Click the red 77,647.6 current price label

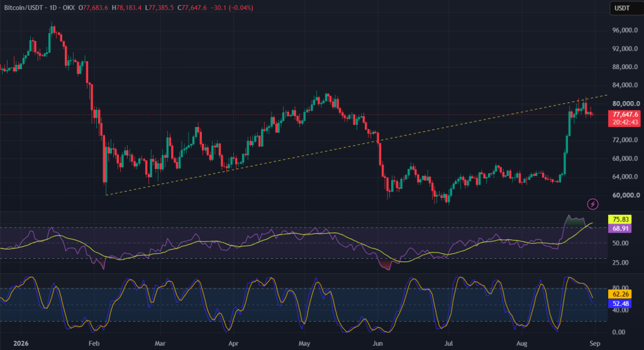point(625,114)
